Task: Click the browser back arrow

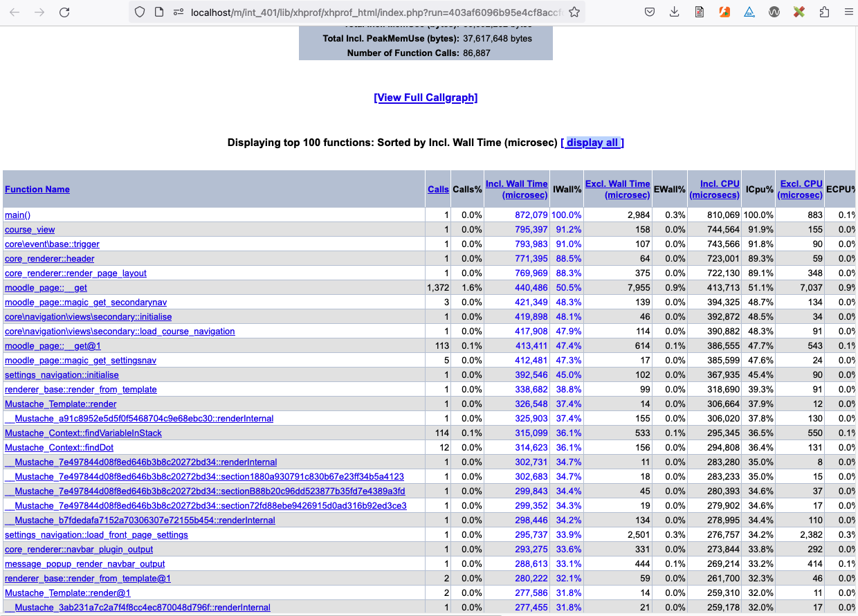Action: [15, 12]
